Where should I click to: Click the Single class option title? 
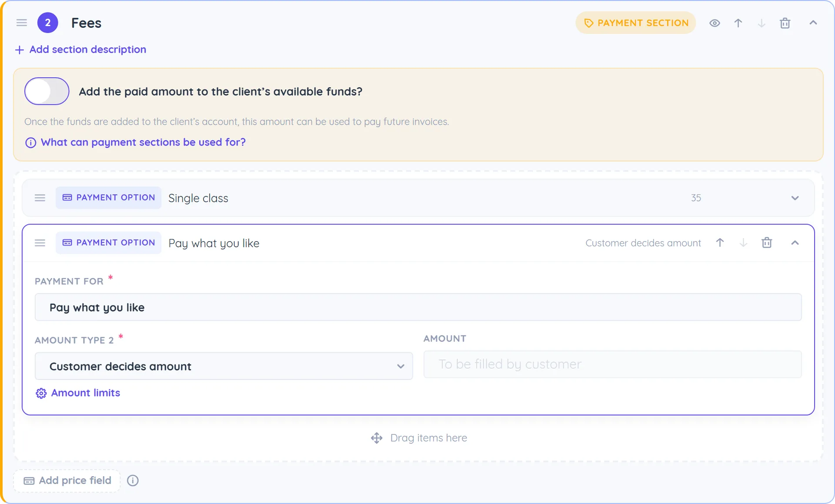tap(198, 198)
